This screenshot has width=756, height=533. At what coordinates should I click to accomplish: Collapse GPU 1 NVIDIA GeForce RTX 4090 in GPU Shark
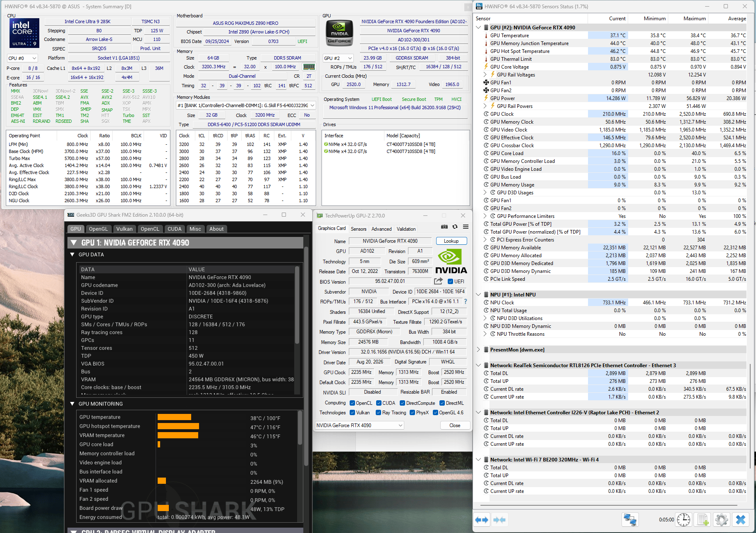point(74,243)
